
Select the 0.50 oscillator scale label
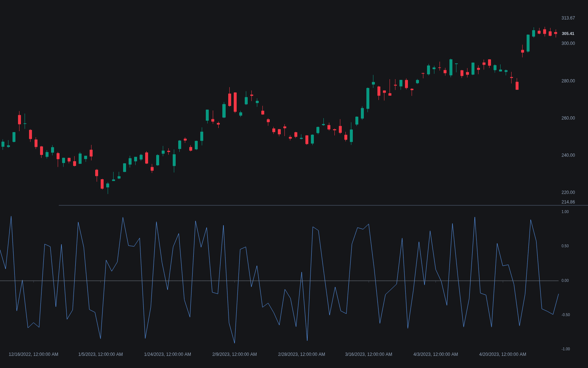pyautogui.click(x=565, y=246)
